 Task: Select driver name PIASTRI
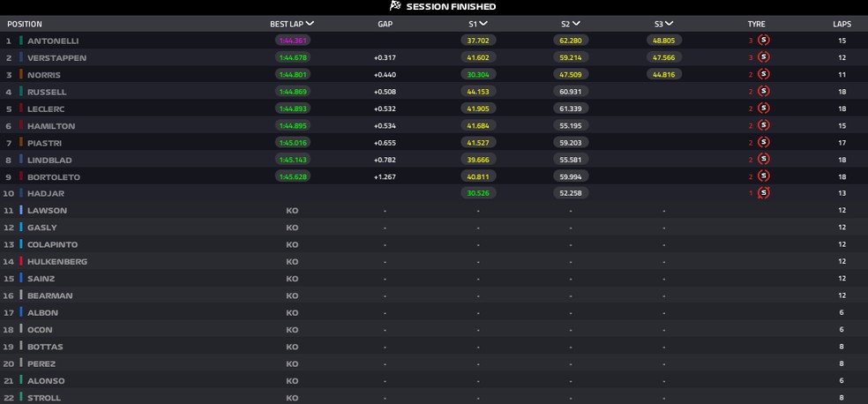point(45,143)
